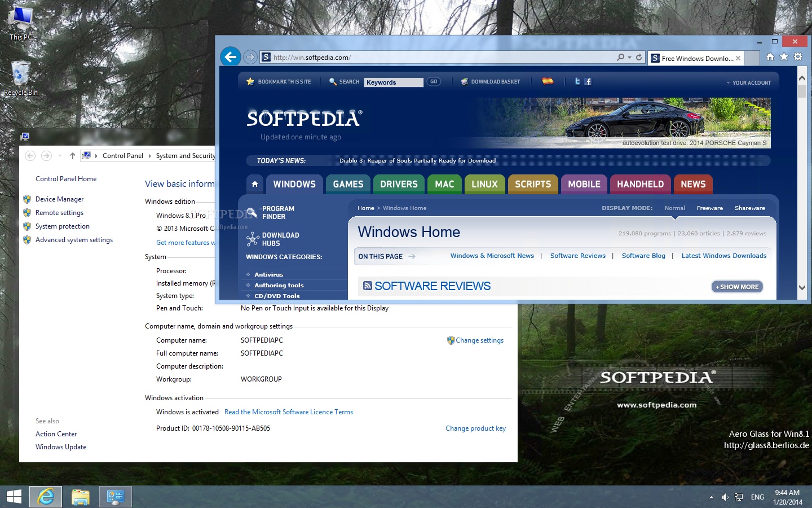The height and width of the screenshot is (508, 812).
Task: Click Change settings for computer name
Action: click(x=479, y=340)
